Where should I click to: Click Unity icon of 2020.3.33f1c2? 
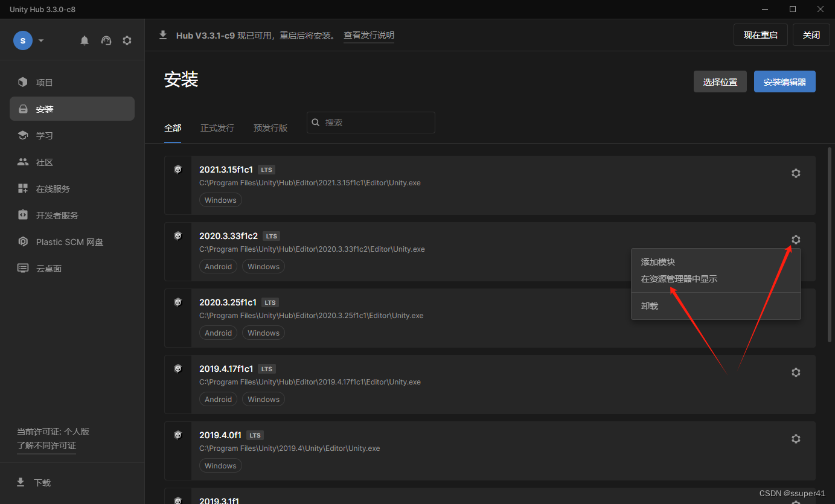coord(178,236)
